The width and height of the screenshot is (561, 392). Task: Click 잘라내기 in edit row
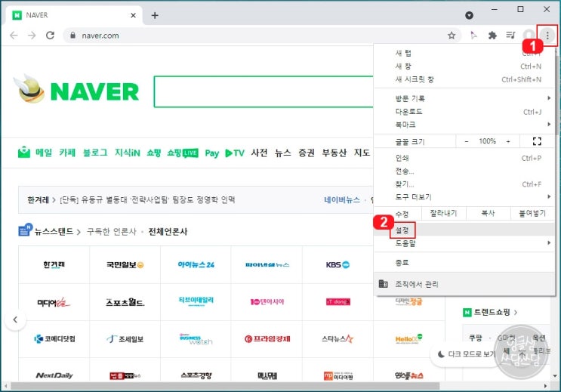coord(443,213)
